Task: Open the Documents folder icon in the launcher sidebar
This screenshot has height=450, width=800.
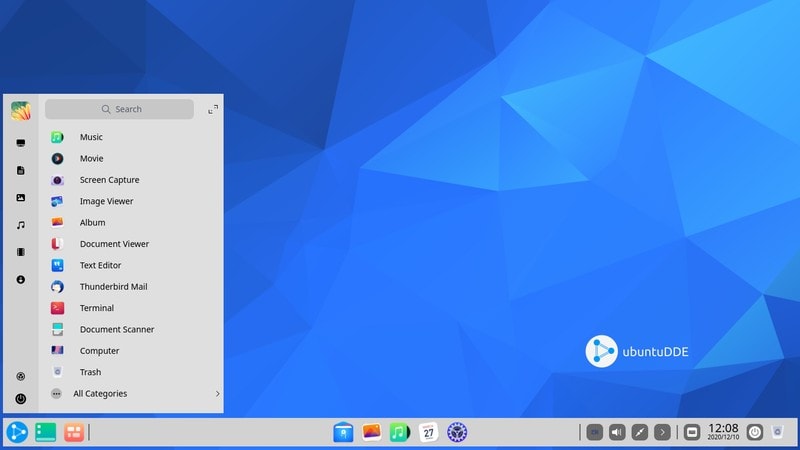Action: [x=20, y=170]
